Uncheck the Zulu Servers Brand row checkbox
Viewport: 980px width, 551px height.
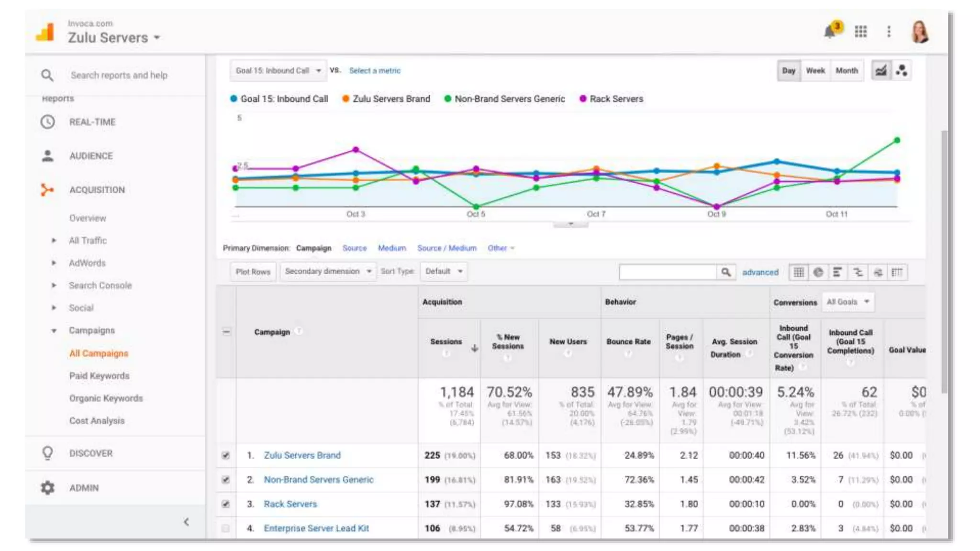[226, 455]
